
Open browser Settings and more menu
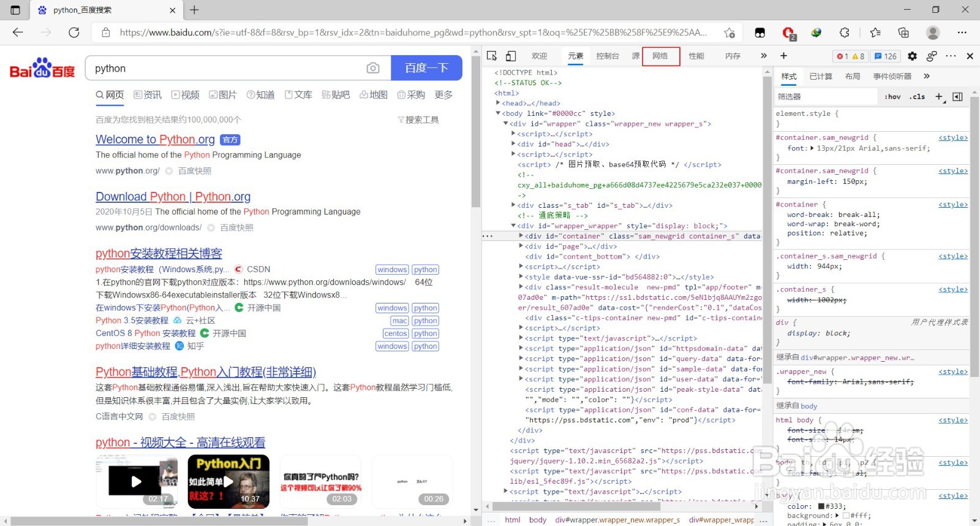click(x=962, y=32)
